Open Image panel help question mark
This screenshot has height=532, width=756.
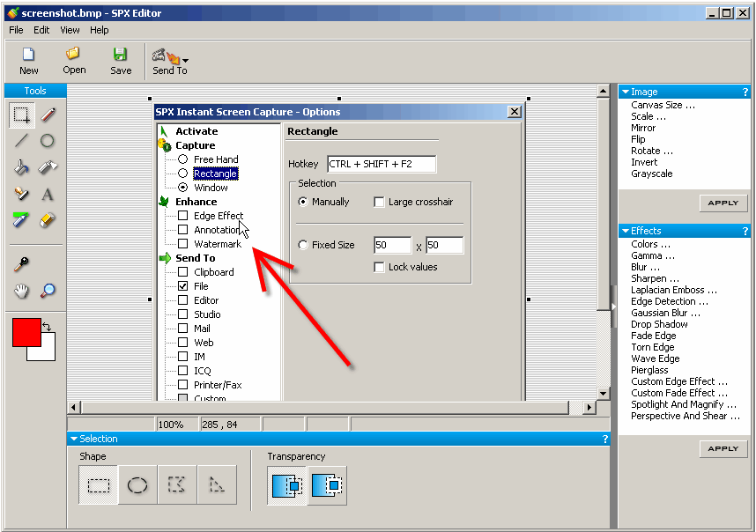(745, 92)
